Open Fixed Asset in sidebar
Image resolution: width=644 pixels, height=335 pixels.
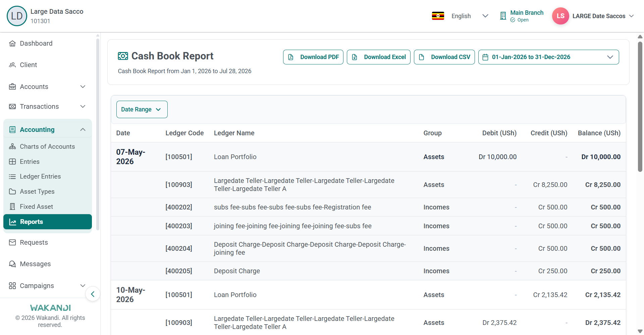48,206
